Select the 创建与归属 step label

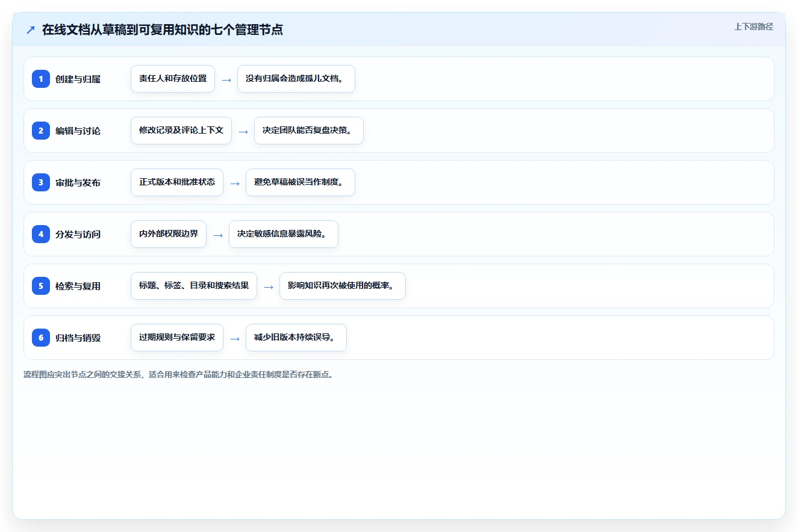click(x=78, y=79)
